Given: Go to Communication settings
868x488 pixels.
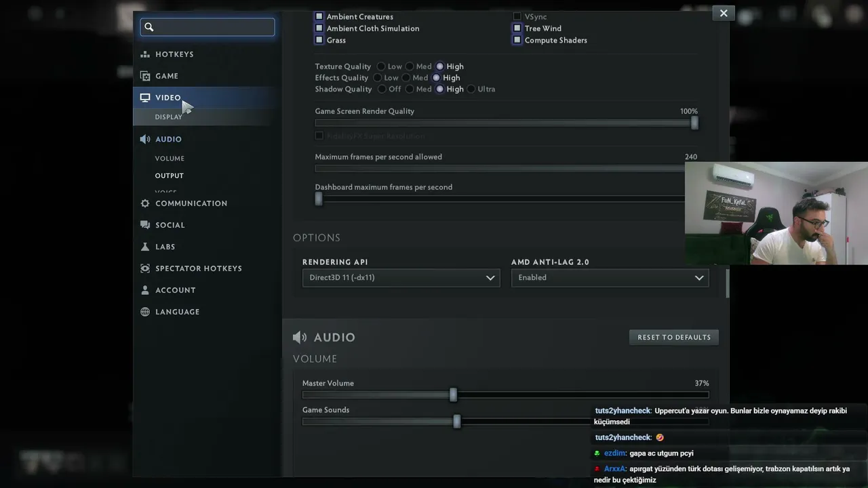Looking at the screenshot, I should pyautogui.click(x=191, y=203).
